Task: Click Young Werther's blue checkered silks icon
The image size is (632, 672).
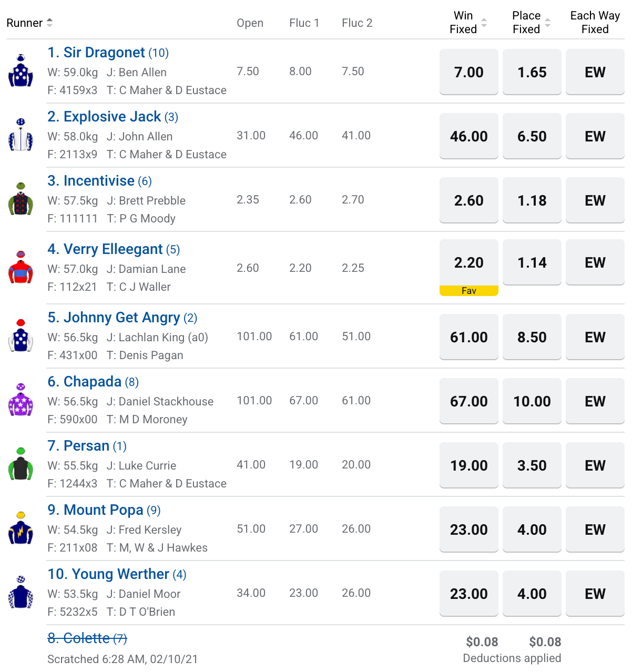Action: click(x=21, y=592)
